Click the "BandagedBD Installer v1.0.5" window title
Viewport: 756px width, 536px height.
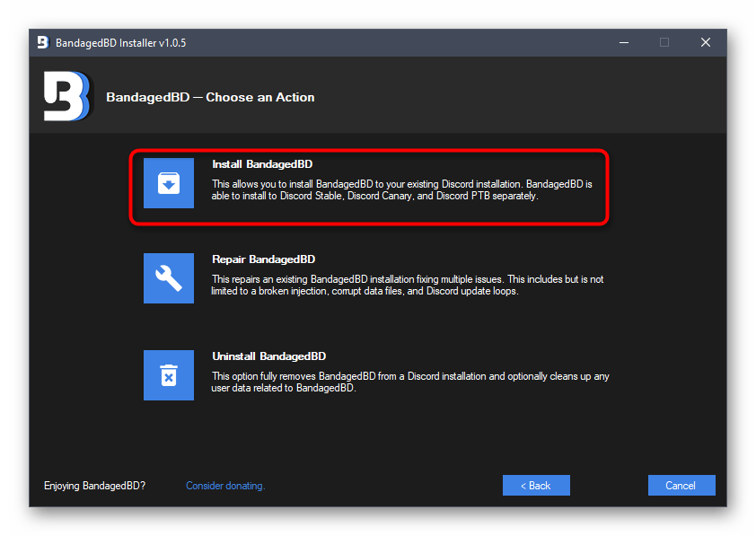(x=120, y=43)
